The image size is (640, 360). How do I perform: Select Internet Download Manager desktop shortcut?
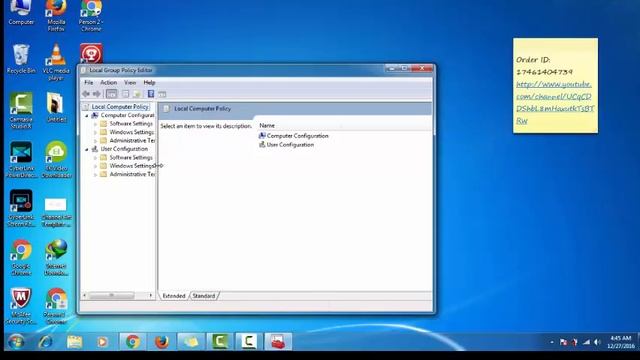pos(56,258)
